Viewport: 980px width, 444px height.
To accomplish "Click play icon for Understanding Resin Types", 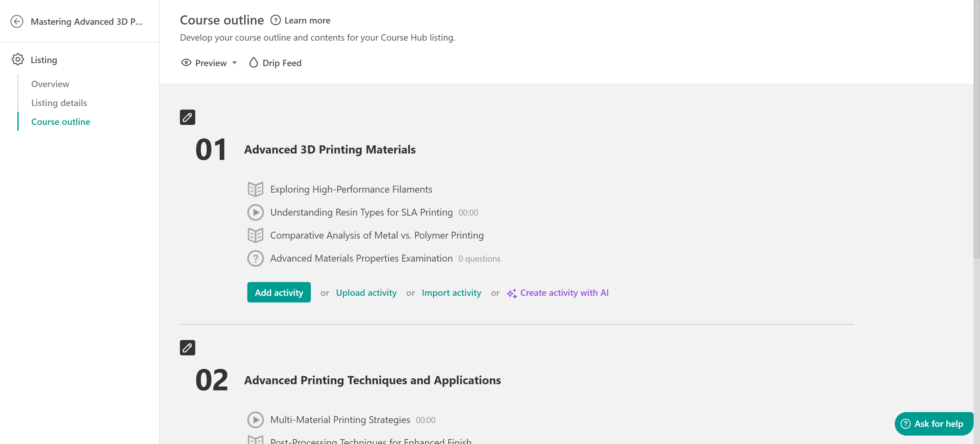I will 255,213.
